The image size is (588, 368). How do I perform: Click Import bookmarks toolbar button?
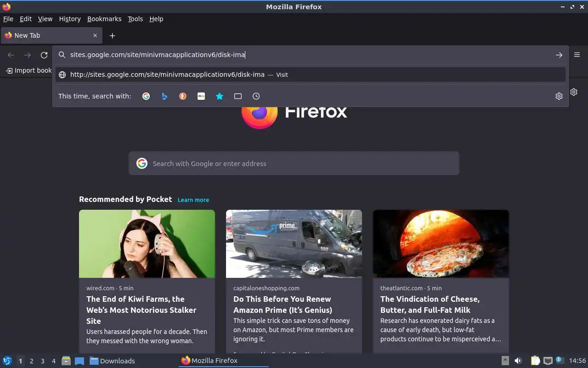point(28,70)
